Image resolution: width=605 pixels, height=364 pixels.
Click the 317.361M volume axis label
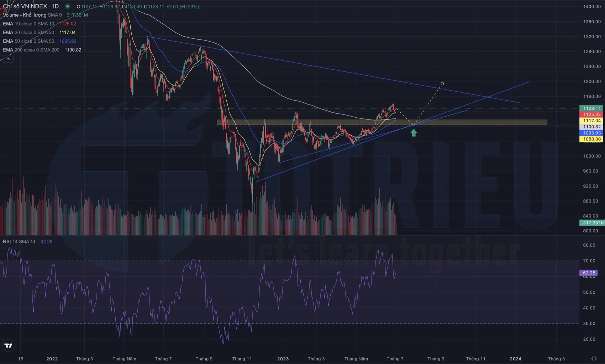(592, 223)
